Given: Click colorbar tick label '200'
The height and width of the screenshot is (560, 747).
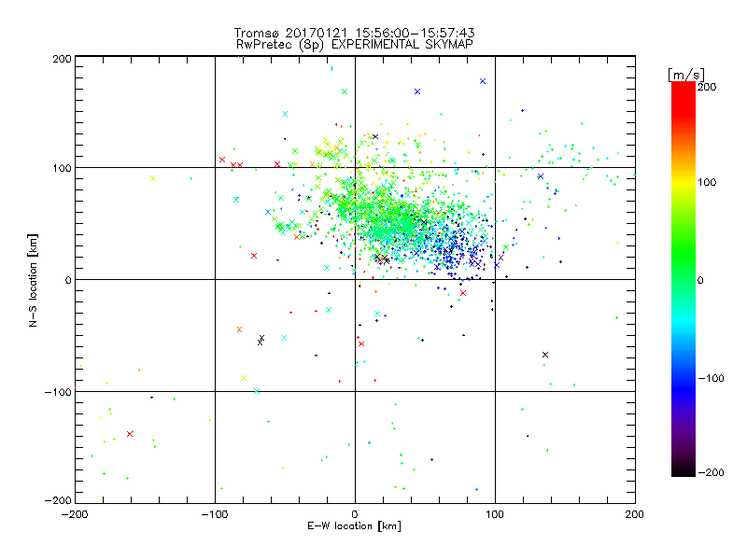Looking at the screenshot, I should pyautogui.click(x=707, y=87).
